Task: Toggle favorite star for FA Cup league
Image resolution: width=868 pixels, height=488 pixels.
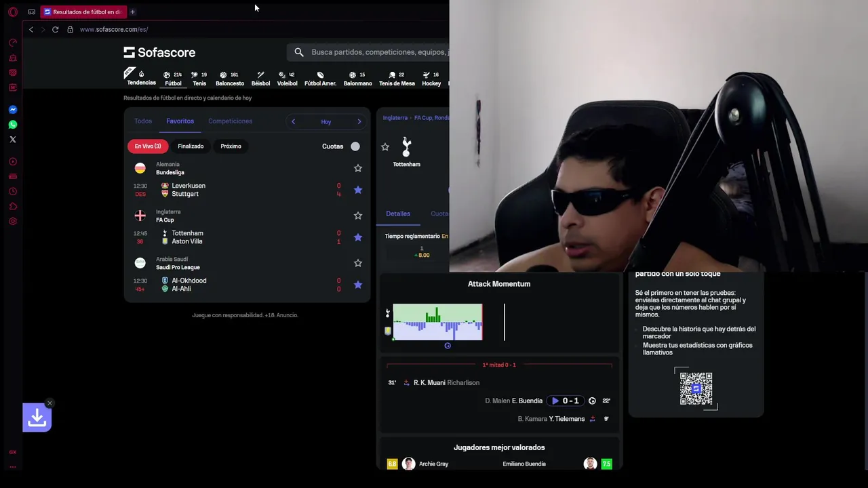Action: pyautogui.click(x=358, y=216)
